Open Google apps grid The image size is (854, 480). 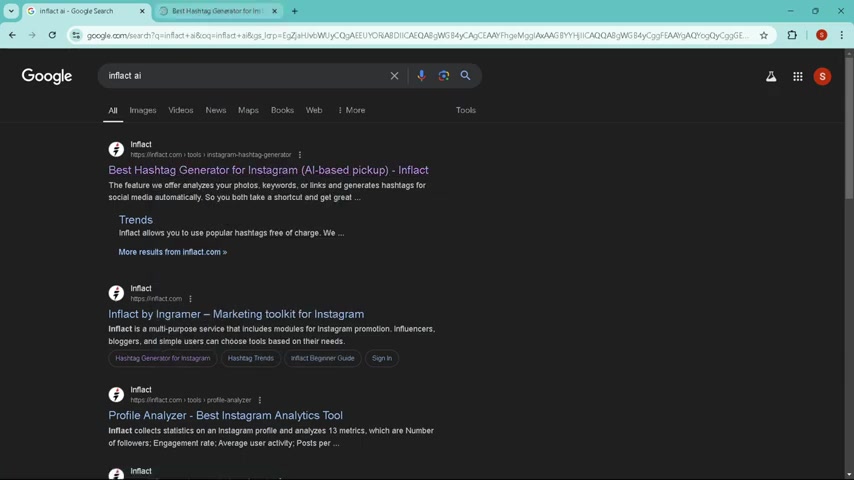(797, 77)
